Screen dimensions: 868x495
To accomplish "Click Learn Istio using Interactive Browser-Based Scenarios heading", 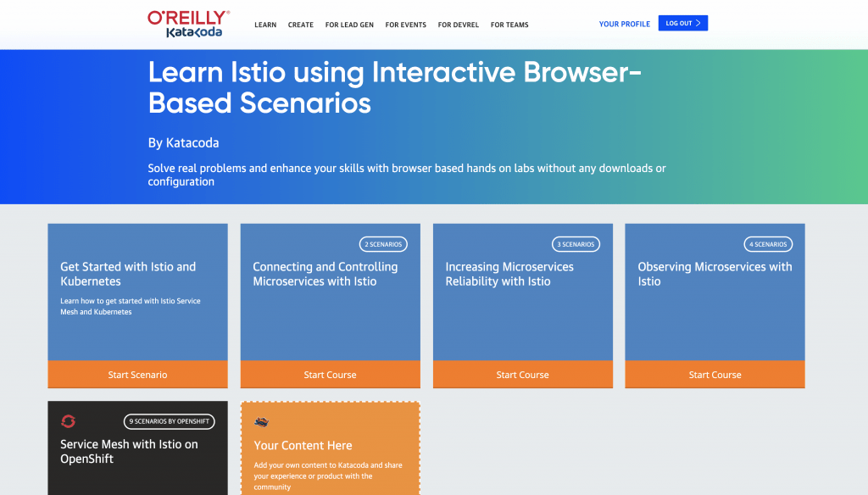I will [x=394, y=87].
